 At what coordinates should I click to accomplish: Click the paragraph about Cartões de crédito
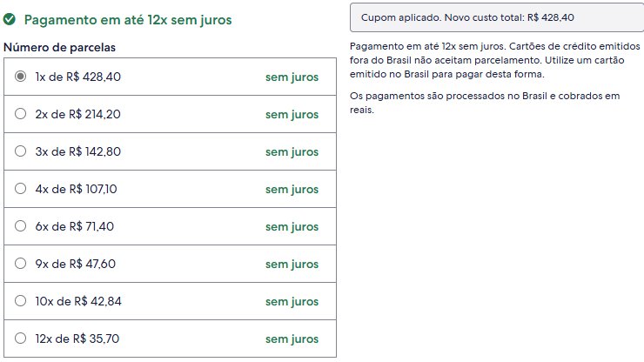(x=495, y=60)
